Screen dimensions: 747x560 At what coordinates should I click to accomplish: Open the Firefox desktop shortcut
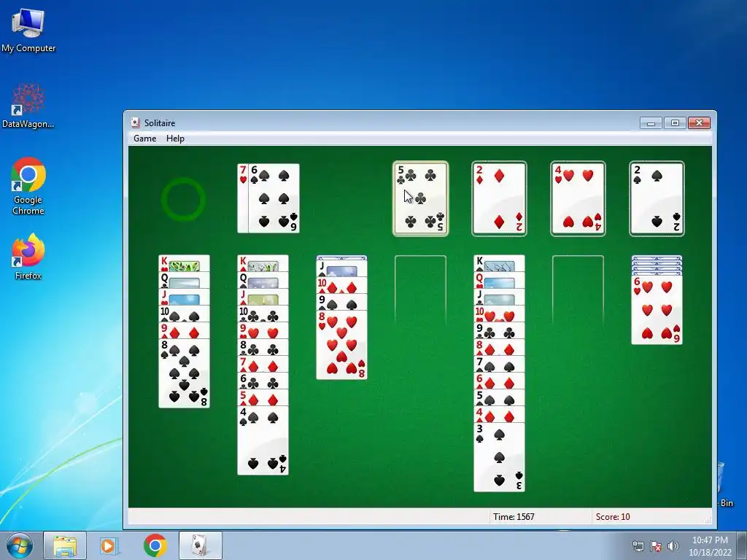point(28,257)
